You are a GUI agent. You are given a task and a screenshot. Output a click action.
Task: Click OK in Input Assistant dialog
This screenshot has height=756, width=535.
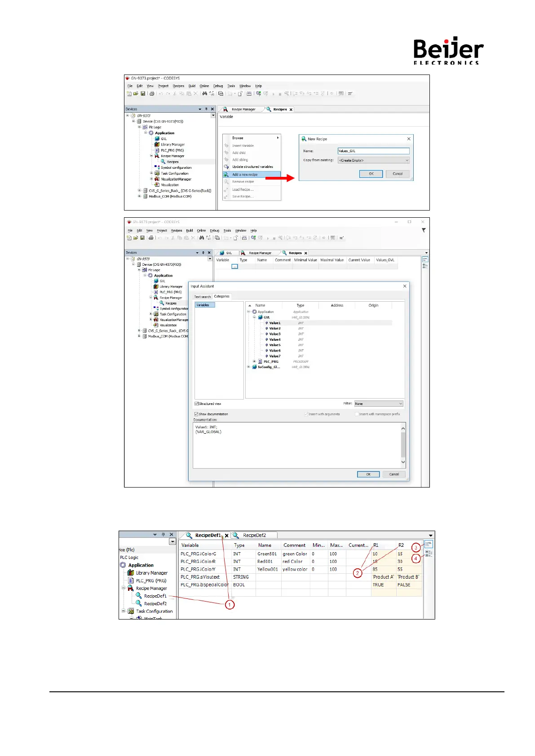(368, 474)
